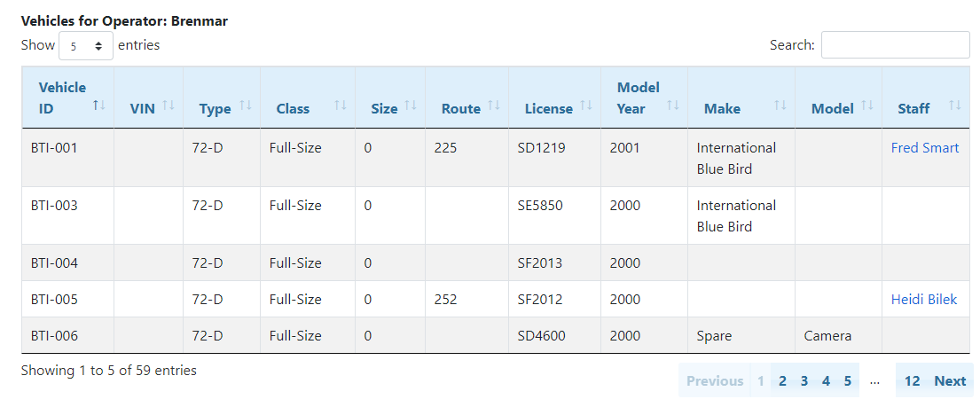Sort by Make column arrows

pyautogui.click(x=780, y=106)
